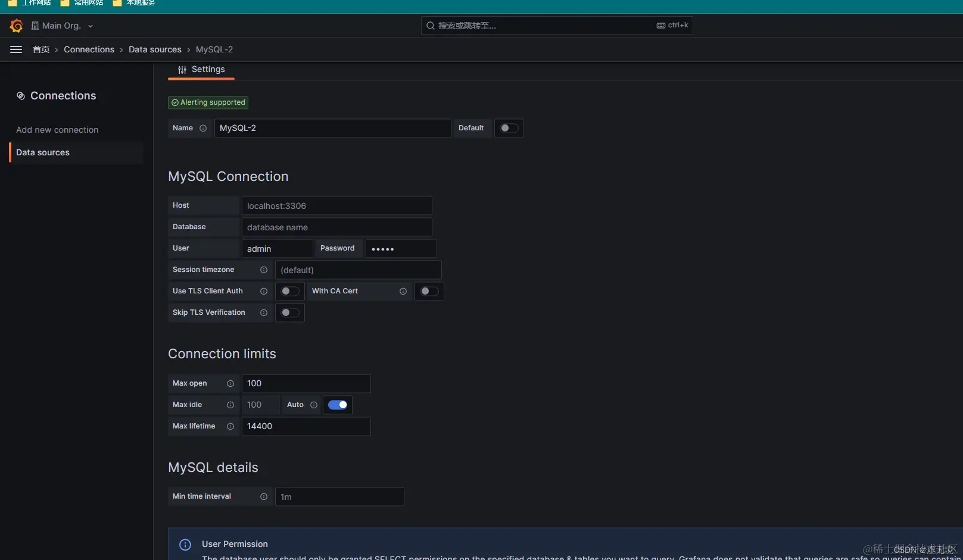Screen dimensions: 963x560
Task: Click the Alerting supported badge
Action: coord(208,102)
